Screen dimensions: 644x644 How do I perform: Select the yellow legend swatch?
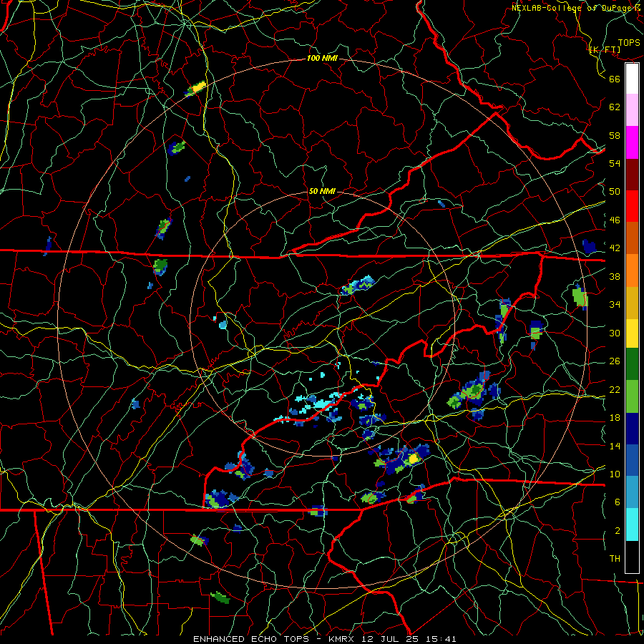coord(632,333)
